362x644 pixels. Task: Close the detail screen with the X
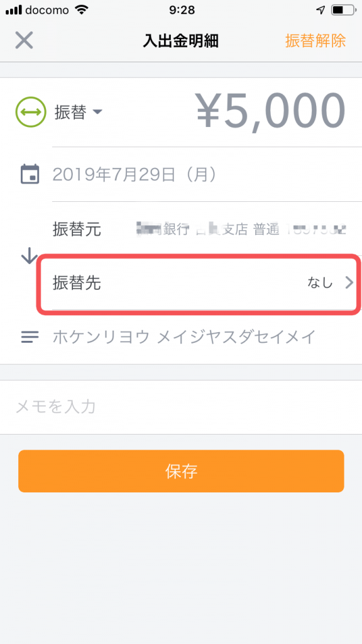[x=23, y=40]
